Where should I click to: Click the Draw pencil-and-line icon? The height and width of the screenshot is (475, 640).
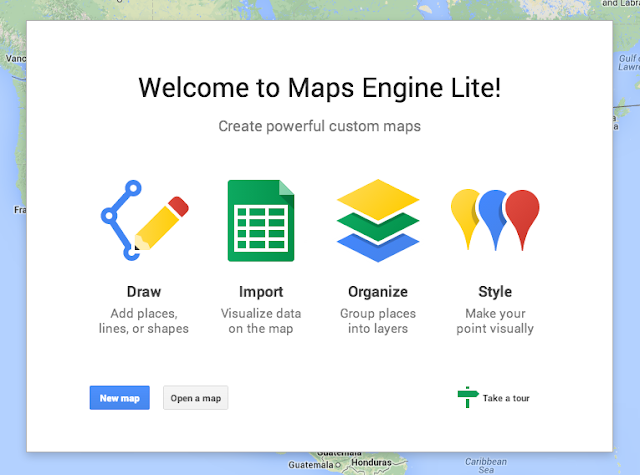tap(144, 220)
